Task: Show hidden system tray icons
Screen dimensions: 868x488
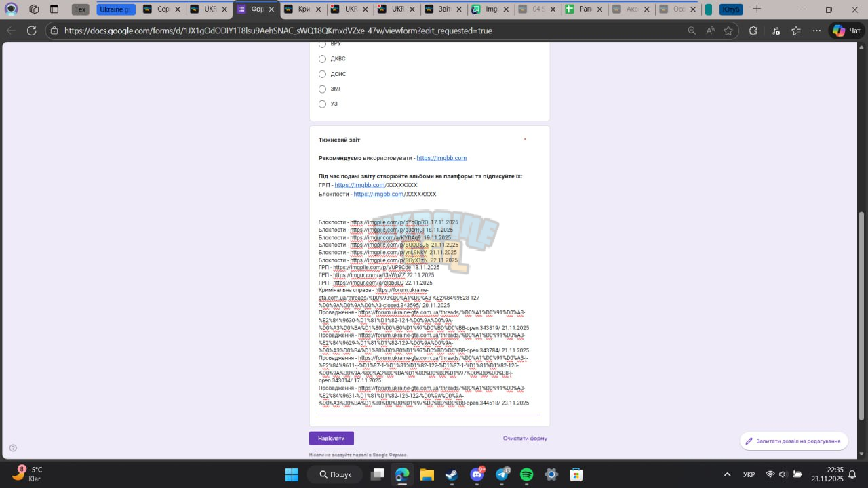Action: [728, 474]
